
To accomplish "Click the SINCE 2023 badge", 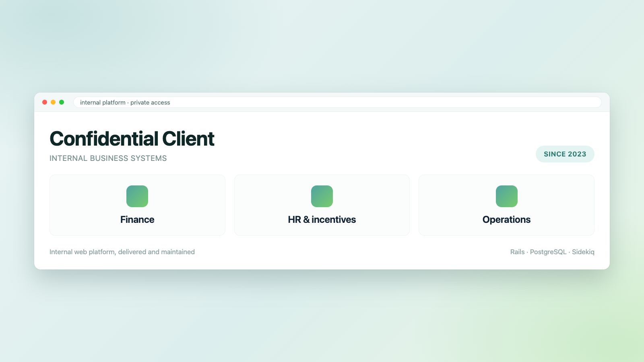I will [565, 154].
